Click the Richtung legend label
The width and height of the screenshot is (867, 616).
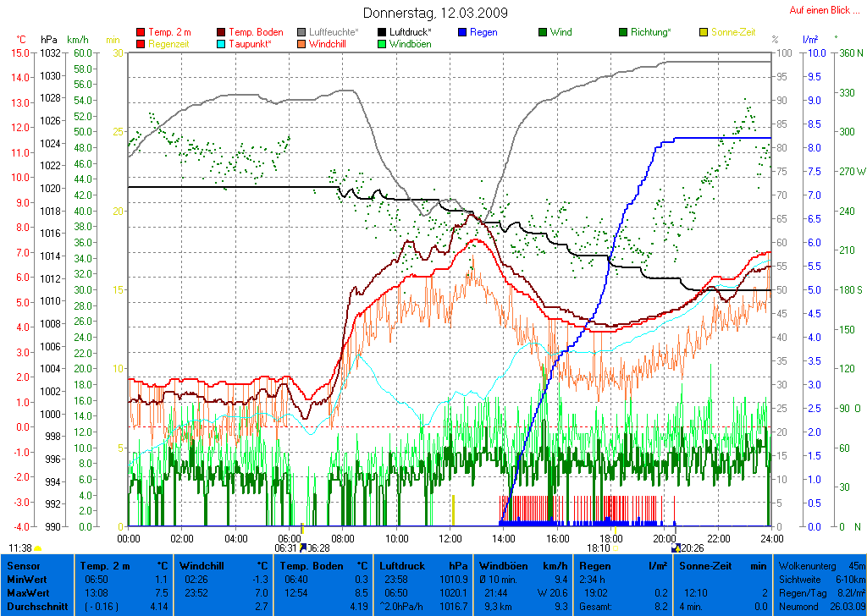tap(653, 33)
